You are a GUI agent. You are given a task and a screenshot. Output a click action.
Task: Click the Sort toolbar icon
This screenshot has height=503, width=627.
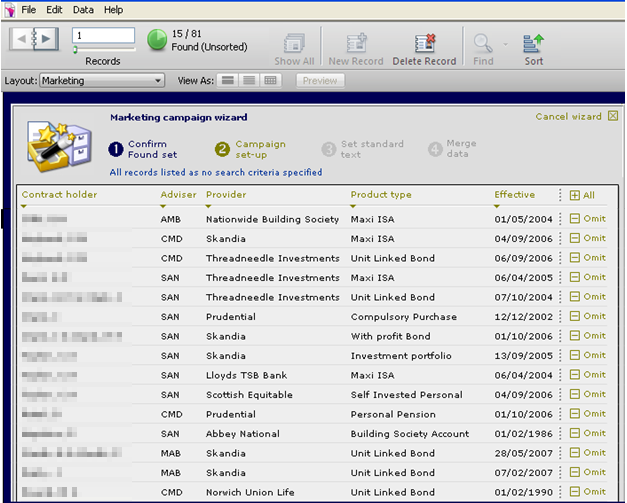click(533, 43)
